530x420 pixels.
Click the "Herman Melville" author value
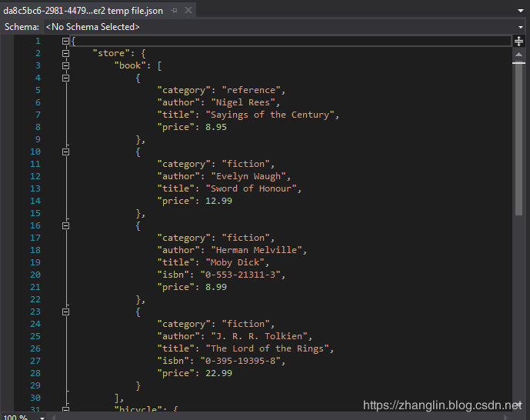coord(257,250)
